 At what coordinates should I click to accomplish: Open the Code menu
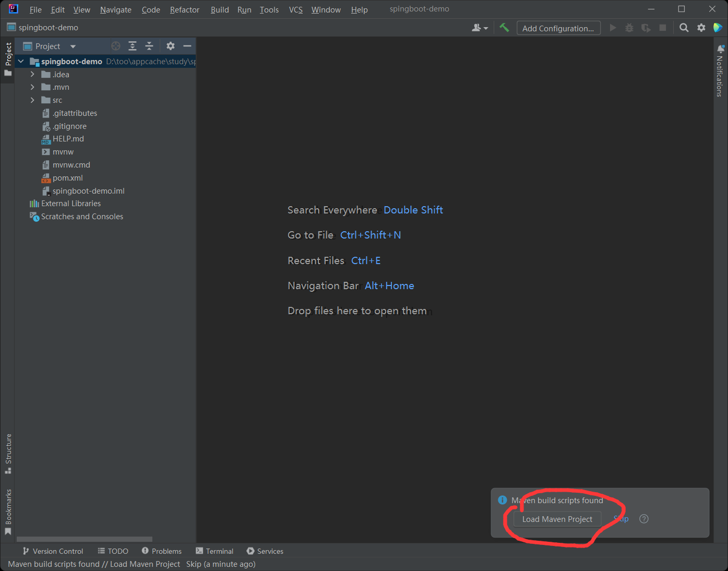(x=151, y=9)
